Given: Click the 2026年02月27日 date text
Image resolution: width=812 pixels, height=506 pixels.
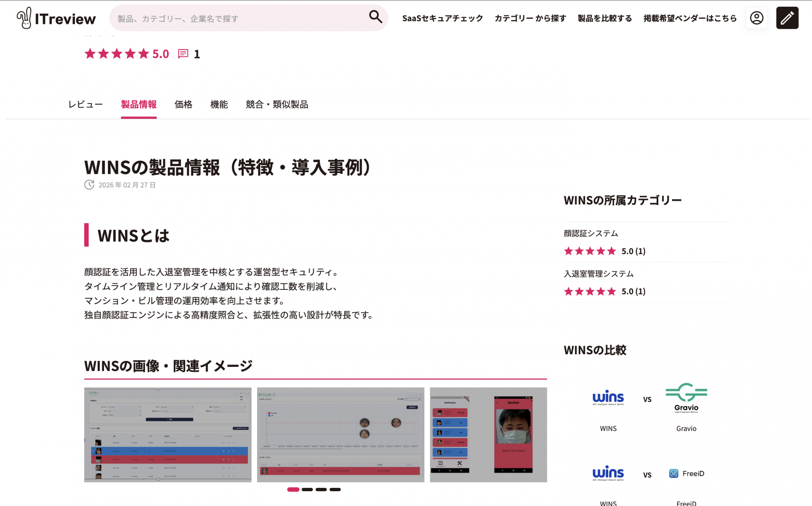Looking at the screenshot, I should coord(127,185).
